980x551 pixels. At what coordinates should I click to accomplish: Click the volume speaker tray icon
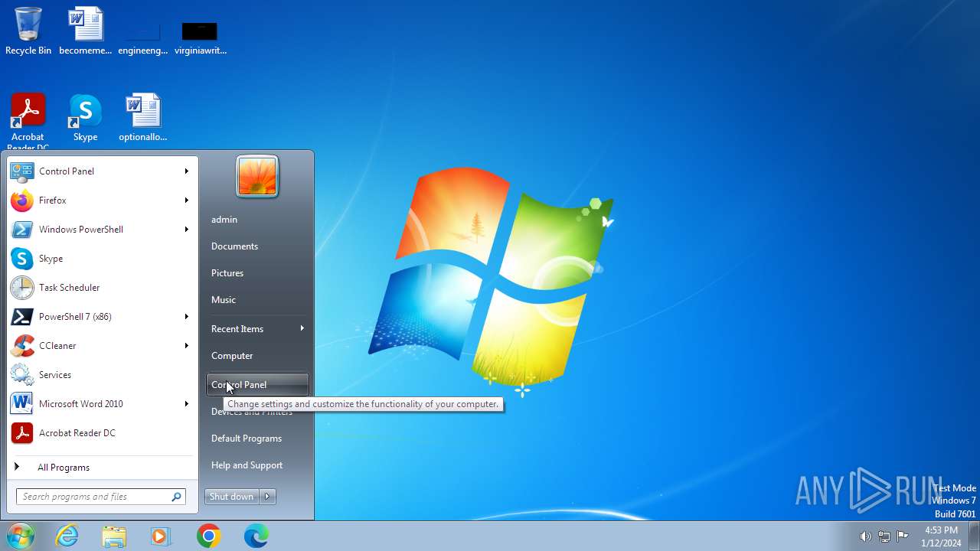tap(865, 536)
